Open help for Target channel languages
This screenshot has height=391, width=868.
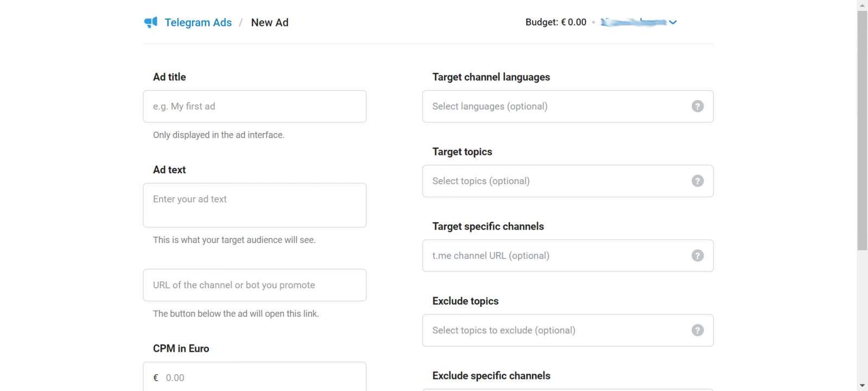tap(698, 106)
